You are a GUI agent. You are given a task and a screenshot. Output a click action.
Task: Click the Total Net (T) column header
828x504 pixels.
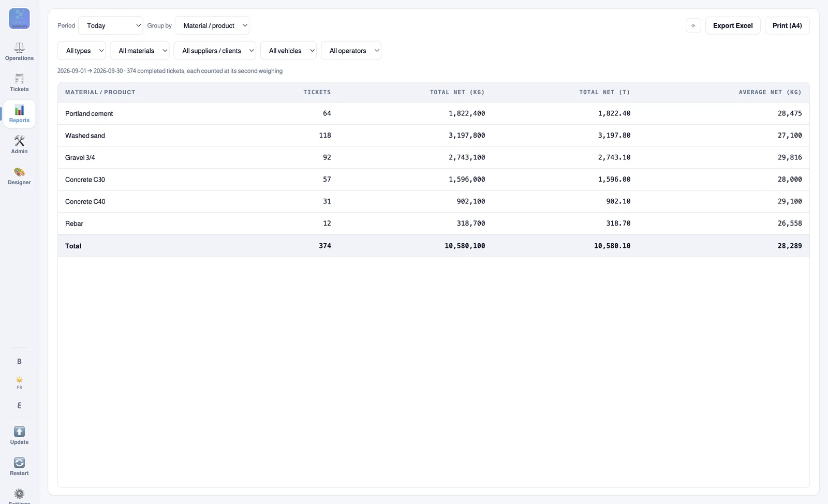(604, 92)
